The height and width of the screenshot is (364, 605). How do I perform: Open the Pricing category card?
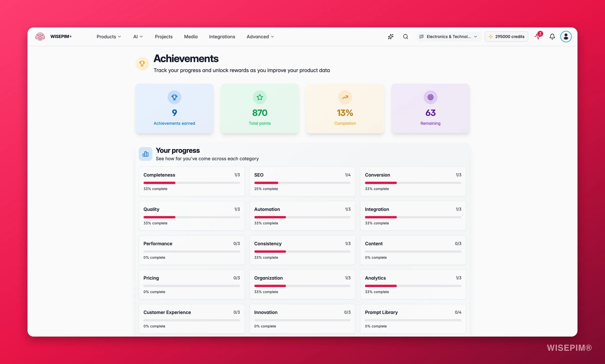click(x=192, y=284)
